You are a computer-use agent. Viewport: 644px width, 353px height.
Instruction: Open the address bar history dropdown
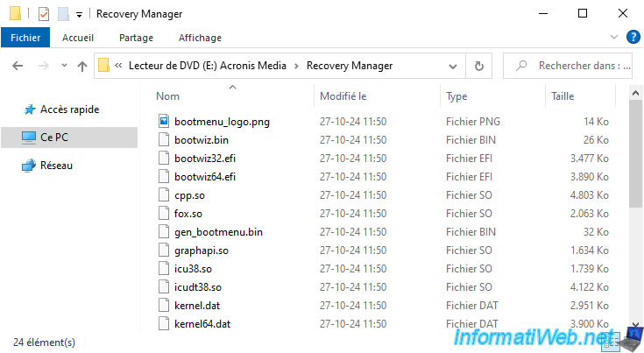(456, 66)
